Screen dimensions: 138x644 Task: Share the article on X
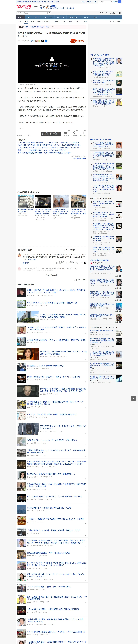click(43, 41)
